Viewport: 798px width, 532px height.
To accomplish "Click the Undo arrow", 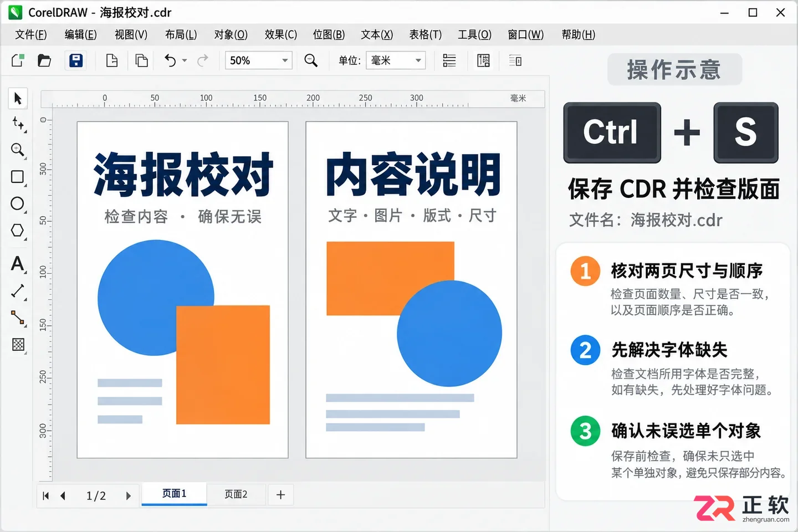I will point(170,60).
